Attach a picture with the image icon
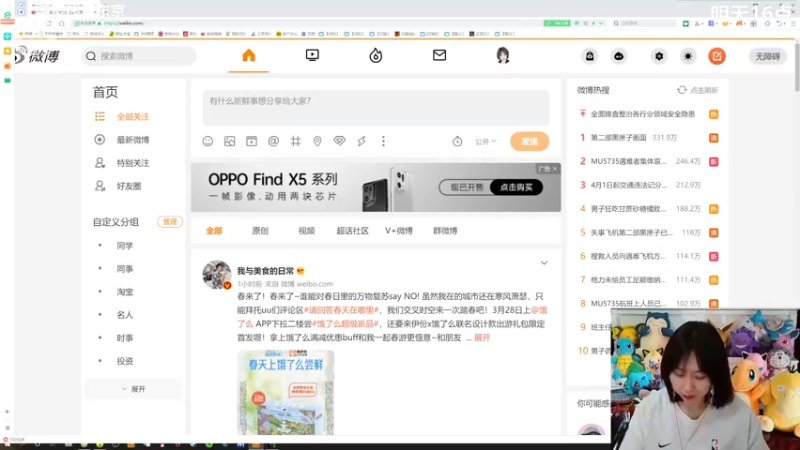The width and height of the screenshot is (800, 450). point(230,141)
